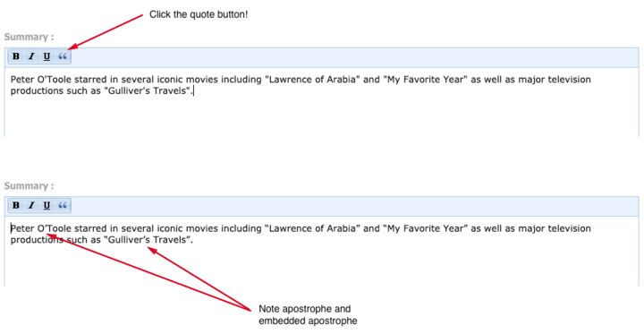Viewport: 644px width, 334px height.
Task: Toggle Underline in the second Summary editor
Action: pos(47,205)
